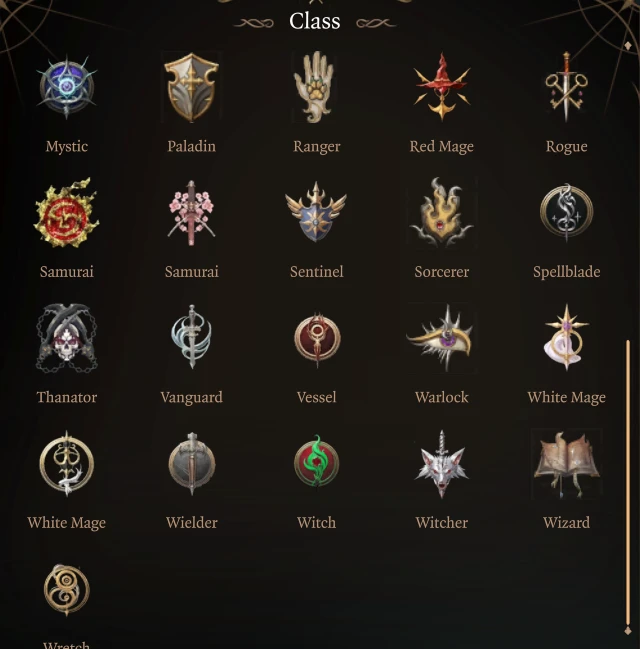This screenshot has width=640, height=649.
Task: Select the Red Mage hat icon
Action: pyautogui.click(x=442, y=87)
